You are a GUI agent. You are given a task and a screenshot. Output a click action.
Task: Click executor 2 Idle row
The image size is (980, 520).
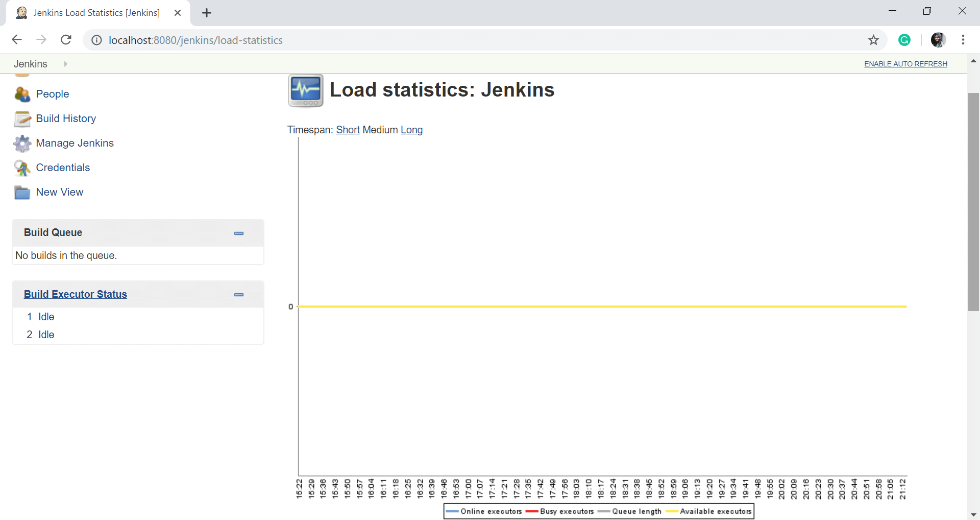tap(138, 335)
